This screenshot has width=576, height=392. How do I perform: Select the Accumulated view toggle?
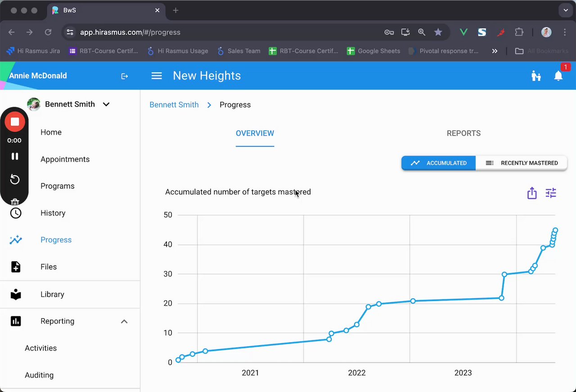point(439,163)
